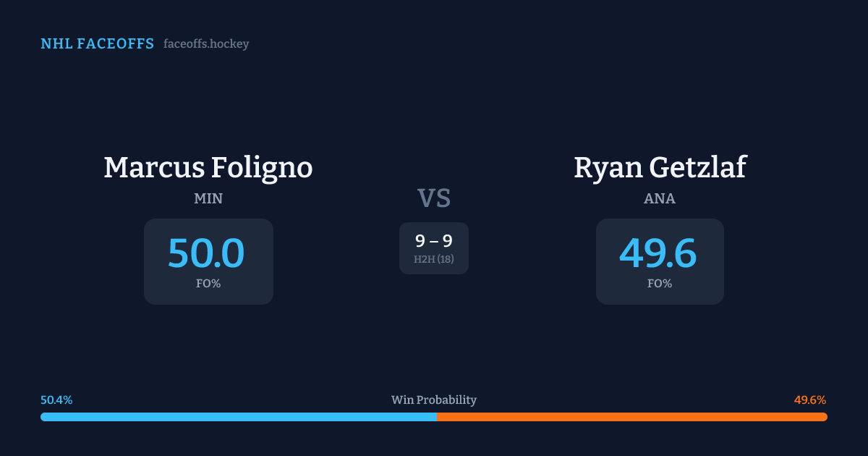Click the Win Probability label
The height and width of the screenshot is (456, 868).
pos(434,400)
